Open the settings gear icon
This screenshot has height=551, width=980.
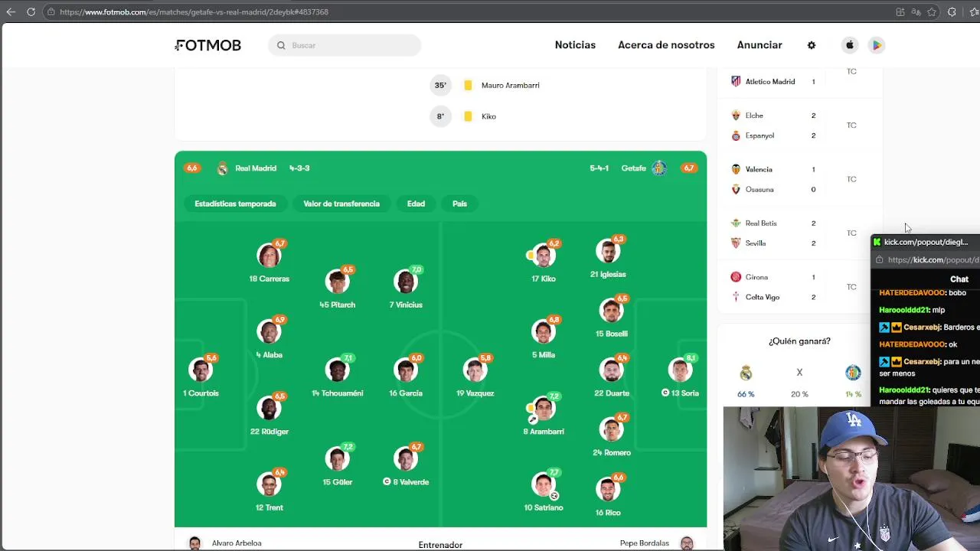(x=812, y=45)
